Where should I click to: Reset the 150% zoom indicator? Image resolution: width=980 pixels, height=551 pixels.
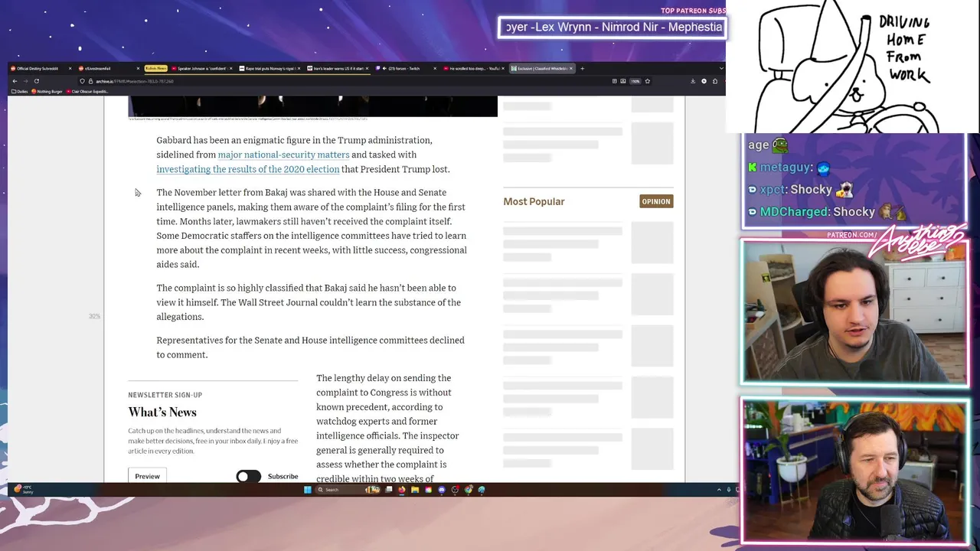(x=635, y=81)
